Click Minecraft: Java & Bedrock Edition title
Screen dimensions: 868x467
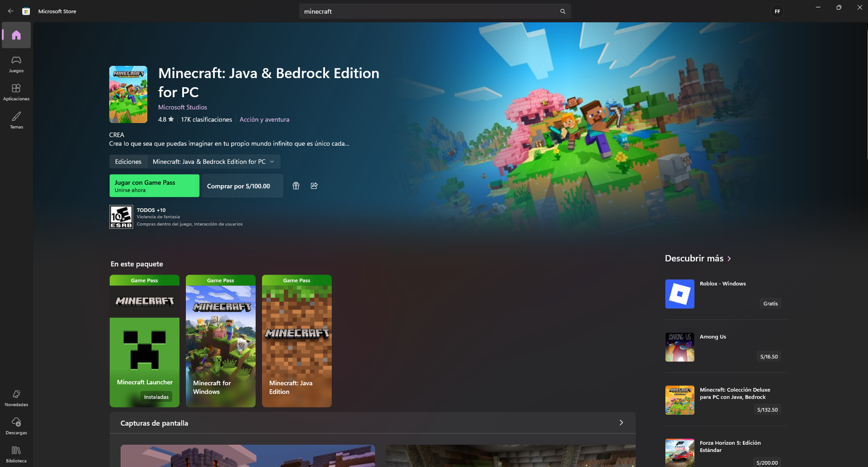269,83
